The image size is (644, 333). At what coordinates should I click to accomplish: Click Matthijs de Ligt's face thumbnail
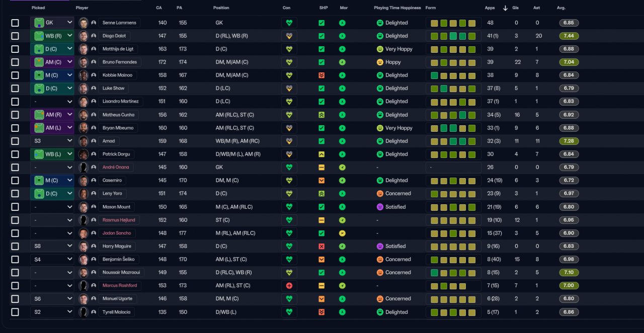pyautogui.click(x=84, y=49)
